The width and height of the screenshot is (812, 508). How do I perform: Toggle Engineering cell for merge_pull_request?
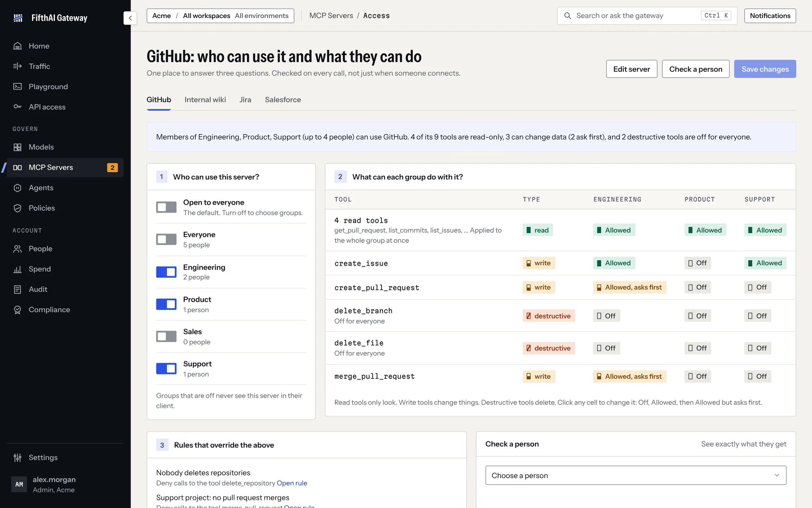(x=630, y=376)
